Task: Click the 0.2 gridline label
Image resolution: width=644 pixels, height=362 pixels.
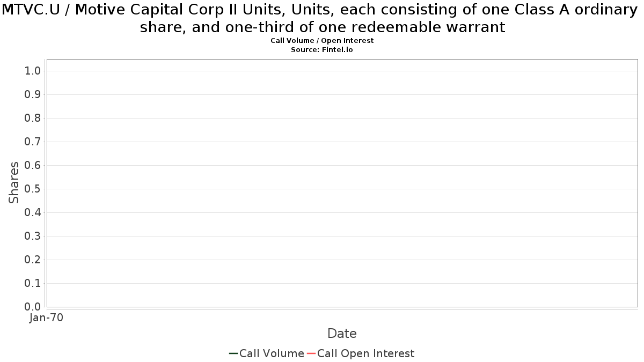Action: (33, 260)
